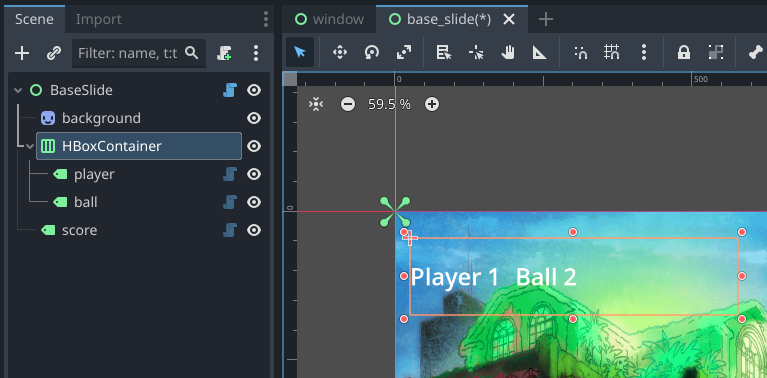The height and width of the screenshot is (378, 767).
Task: Select the Move Mode tool icon
Action: click(x=340, y=52)
